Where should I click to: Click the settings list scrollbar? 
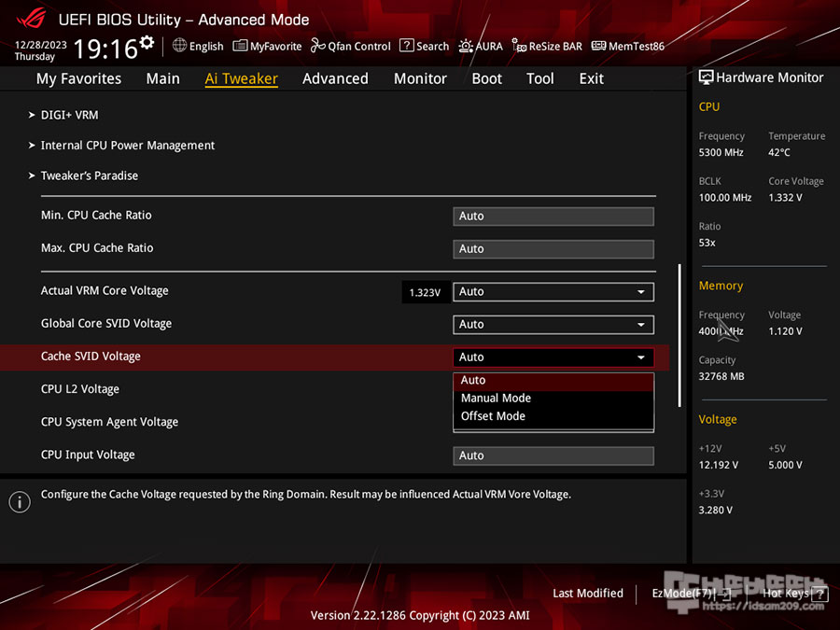(x=679, y=335)
